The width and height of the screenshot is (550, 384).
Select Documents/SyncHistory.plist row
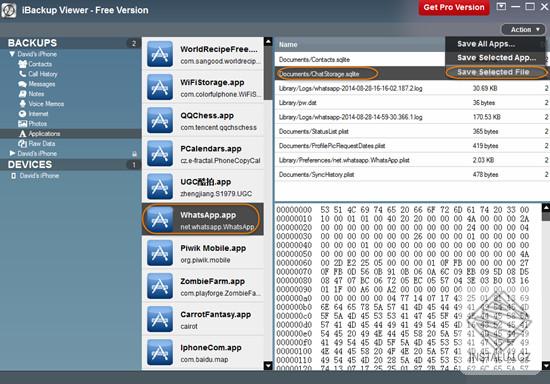[x=412, y=175]
